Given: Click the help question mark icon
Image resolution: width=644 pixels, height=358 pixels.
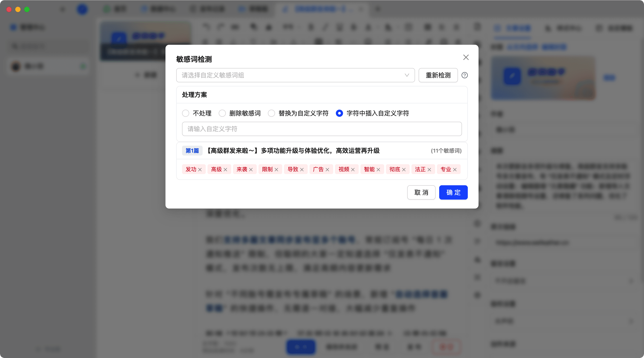Looking at the screenshot, I should (464, 75).
